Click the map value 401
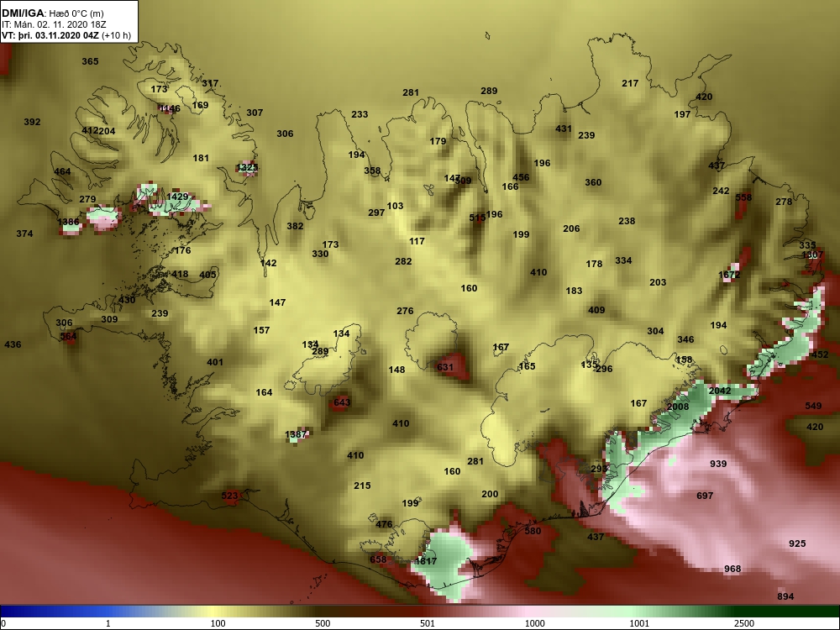The image size is (840, 630). 215,362
